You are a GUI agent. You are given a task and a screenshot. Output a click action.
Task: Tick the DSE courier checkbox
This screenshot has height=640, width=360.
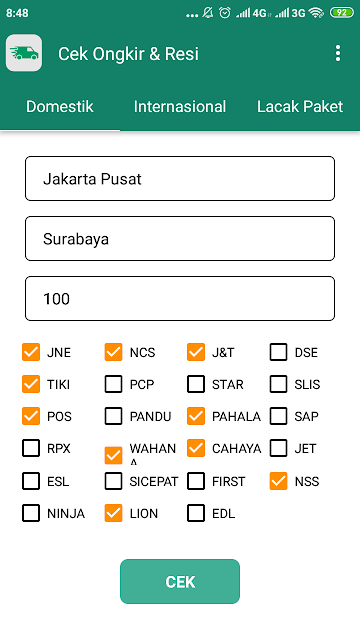[278, 352]
